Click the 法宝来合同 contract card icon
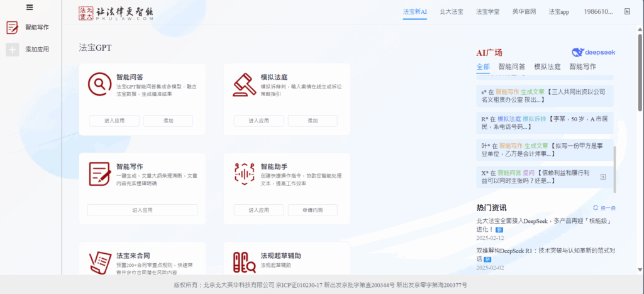The image size is (644, 294). tap(100, 263)
